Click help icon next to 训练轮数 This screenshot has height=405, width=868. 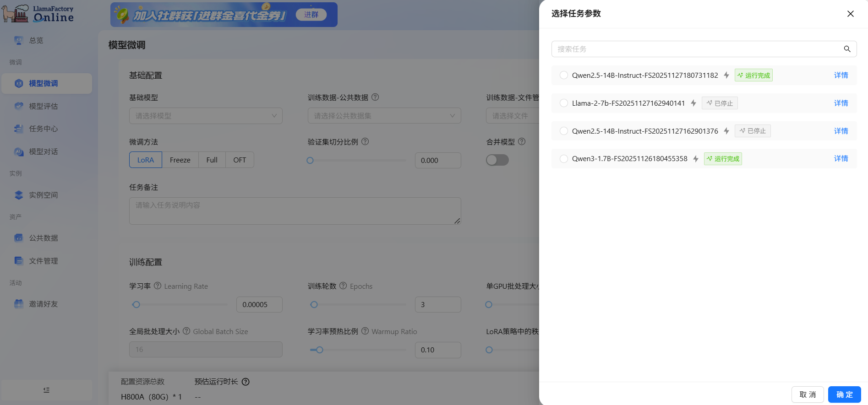(343, 286)
